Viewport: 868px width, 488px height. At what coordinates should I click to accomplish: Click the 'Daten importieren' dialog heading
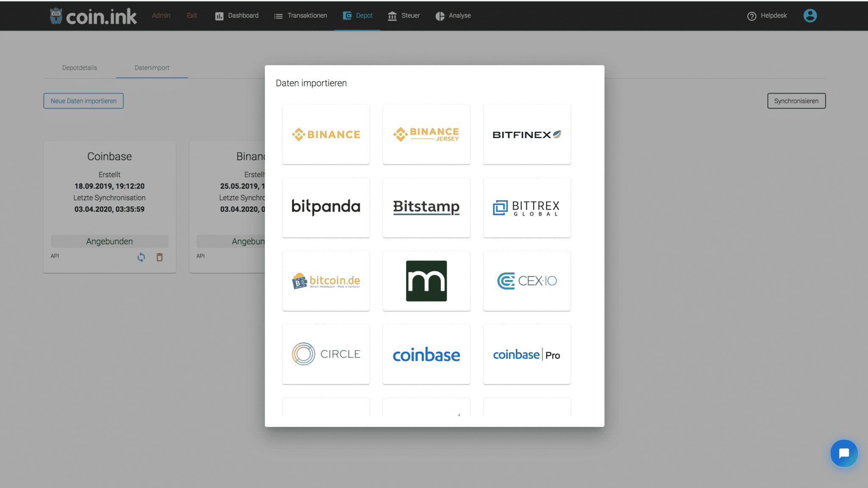(311, 83)
